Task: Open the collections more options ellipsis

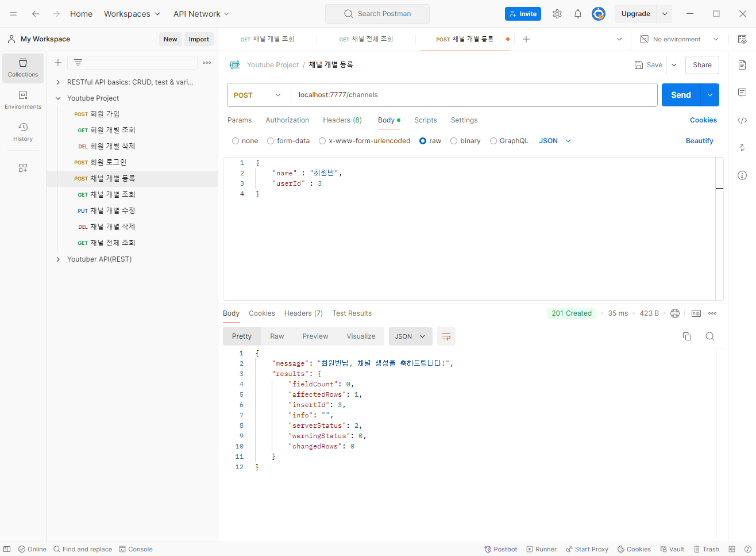Action: click(207, 63)
